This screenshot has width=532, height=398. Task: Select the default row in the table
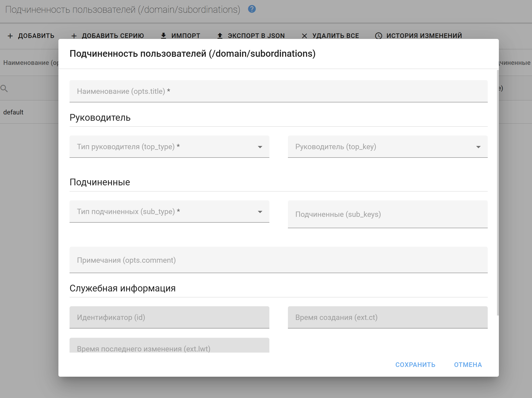[x=13, y=112]
